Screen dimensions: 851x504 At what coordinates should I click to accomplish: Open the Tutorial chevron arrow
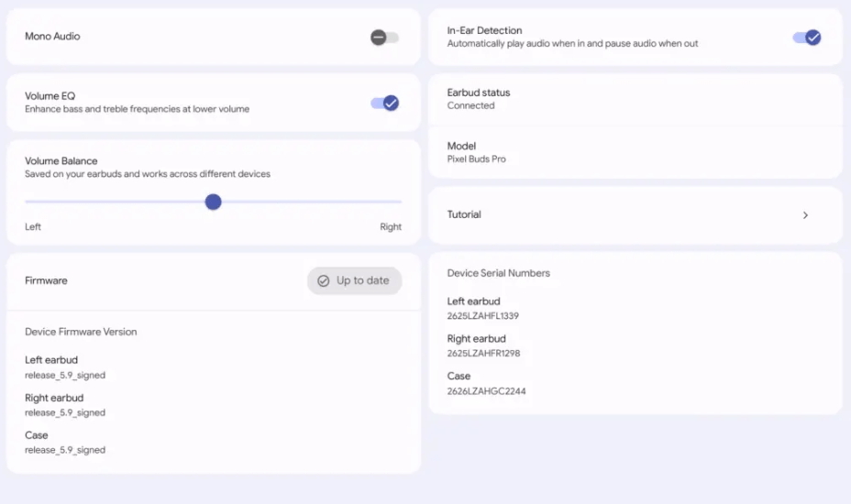(805, 215)
